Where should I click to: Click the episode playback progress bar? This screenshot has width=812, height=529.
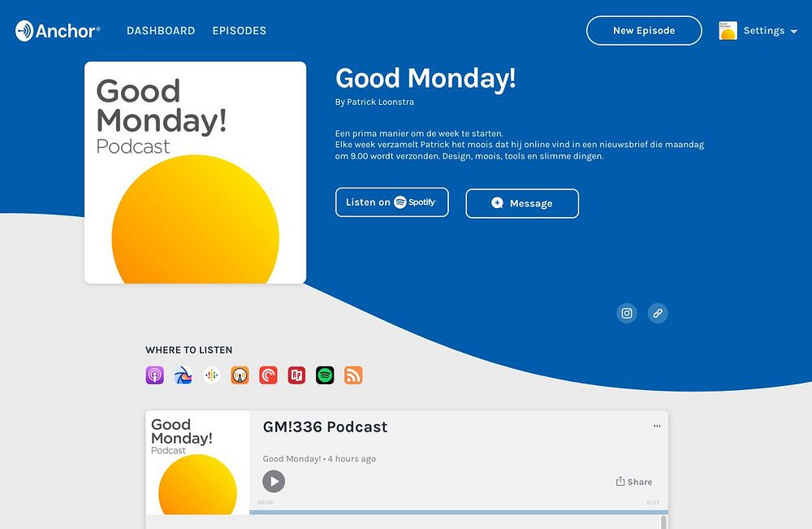tap(459, 513)
